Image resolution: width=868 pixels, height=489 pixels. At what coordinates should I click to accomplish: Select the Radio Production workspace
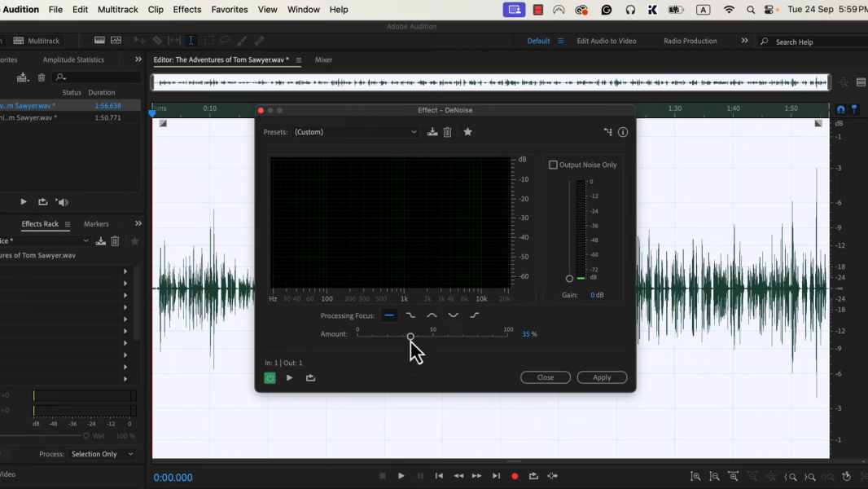690,41
